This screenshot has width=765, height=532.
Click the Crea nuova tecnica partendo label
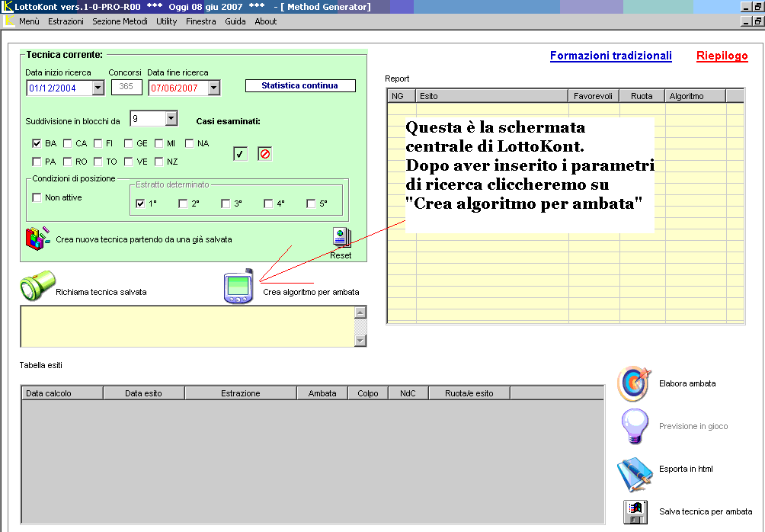coord(144,239)
